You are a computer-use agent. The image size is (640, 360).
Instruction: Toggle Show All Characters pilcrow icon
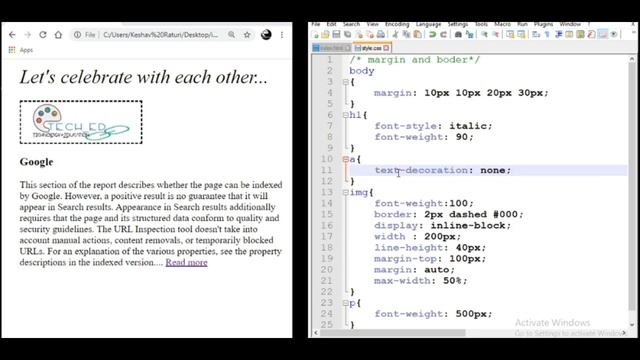coord(547,35)
